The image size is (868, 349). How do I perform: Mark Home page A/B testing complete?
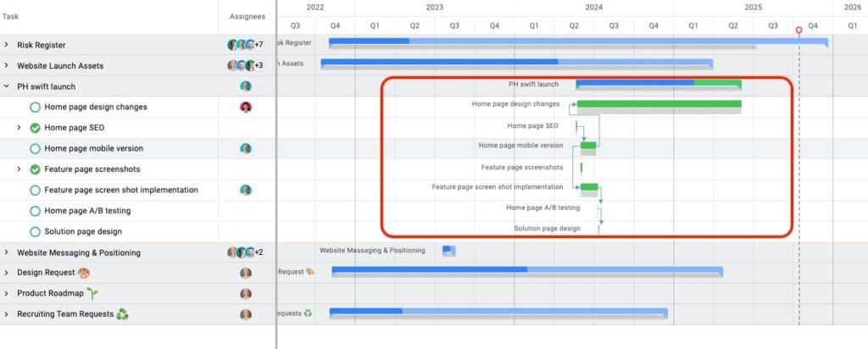[x=35, y=211]
